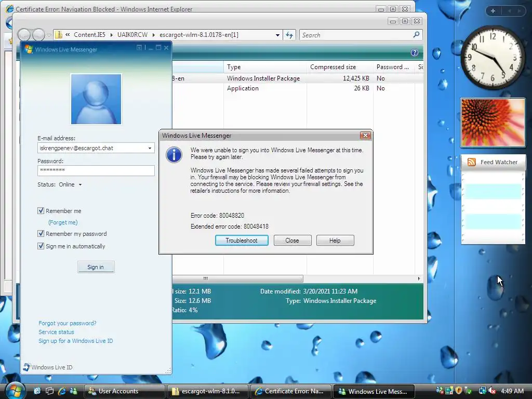Expand the arrow after UAIK0RCW breadcrumb
This screenshot has width=532, height=399.
click(x=154, y=35)
